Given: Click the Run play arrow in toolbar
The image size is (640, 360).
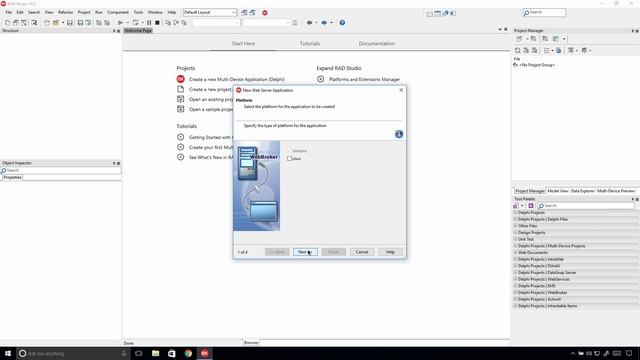Looking at the screenshot, I should tap(120, 23).
